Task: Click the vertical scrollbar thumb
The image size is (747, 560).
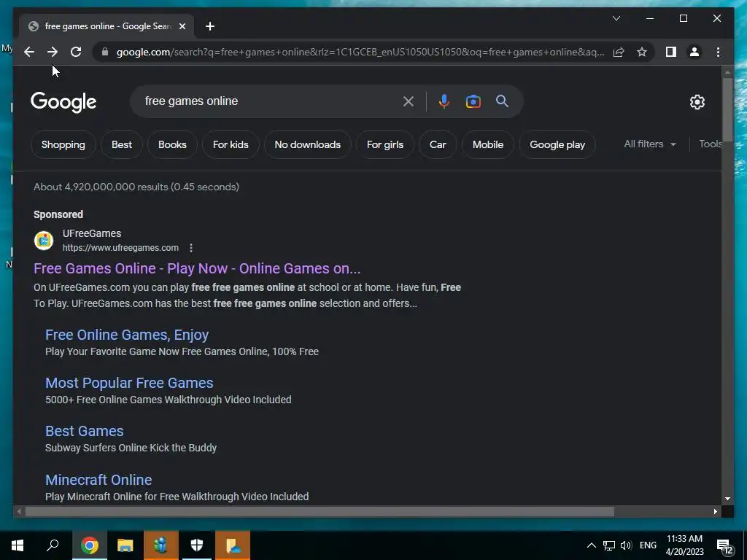Action: (727, 109)
